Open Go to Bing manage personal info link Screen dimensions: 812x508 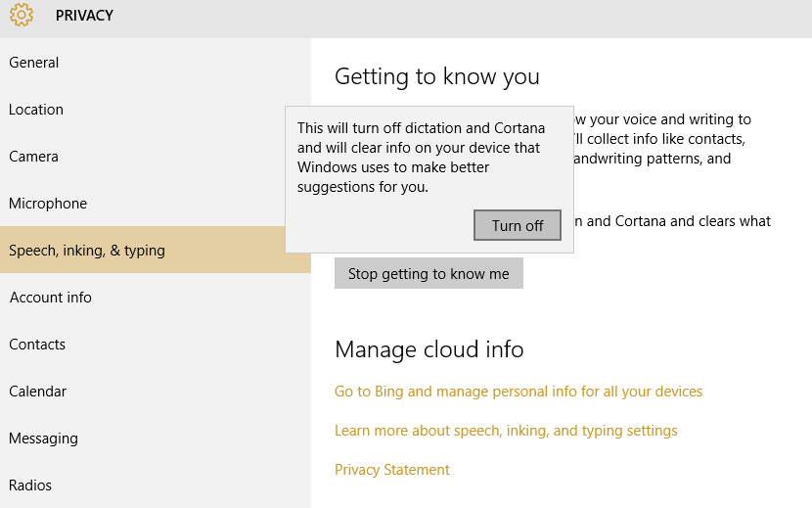click(x=519, y=392)
